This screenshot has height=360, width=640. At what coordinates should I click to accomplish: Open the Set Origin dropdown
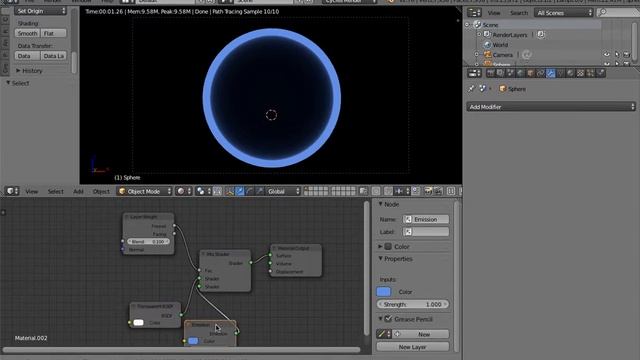click(x=40, y=11)
